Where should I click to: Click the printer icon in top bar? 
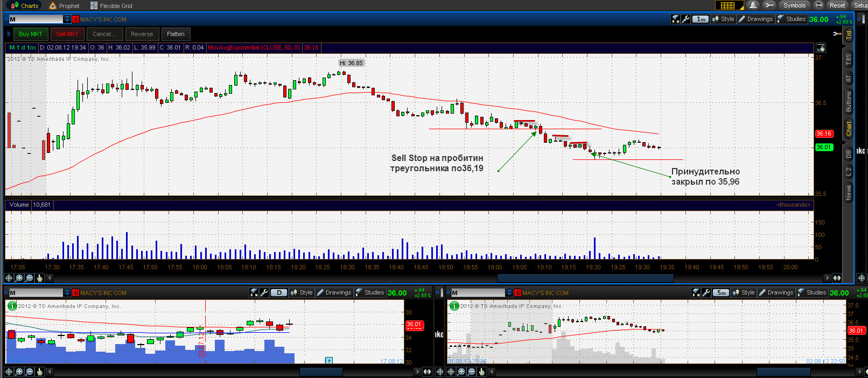[819, 5]
